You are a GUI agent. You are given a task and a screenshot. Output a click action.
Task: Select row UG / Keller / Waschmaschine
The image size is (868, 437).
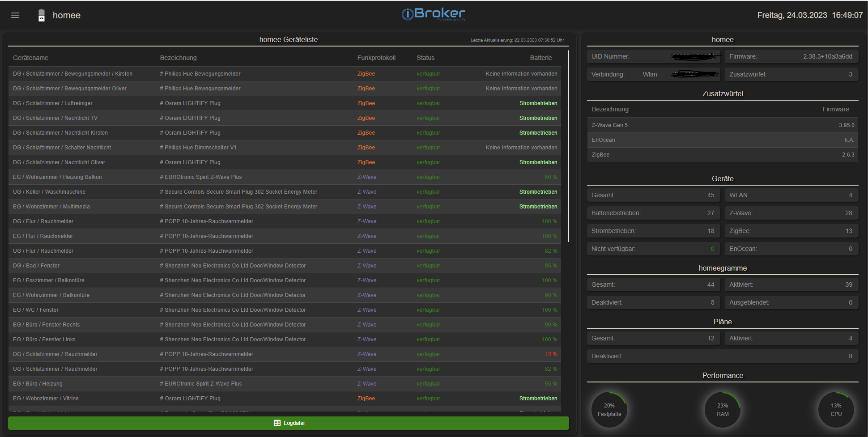[285, 192]
